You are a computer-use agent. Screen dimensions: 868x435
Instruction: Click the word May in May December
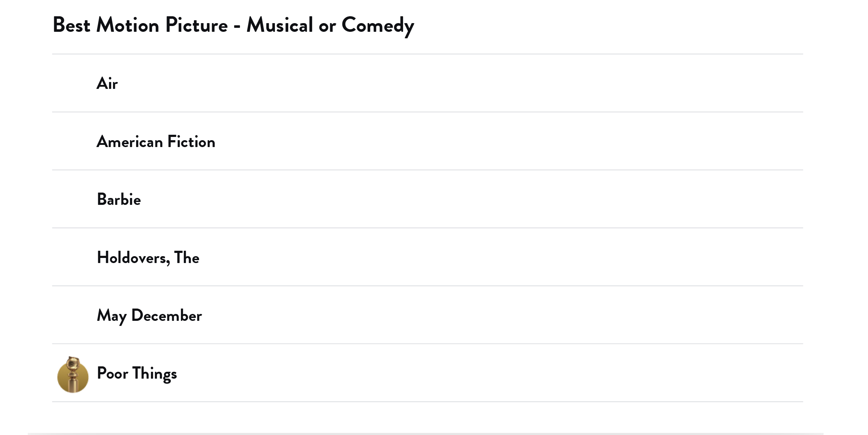pos(111,315)
